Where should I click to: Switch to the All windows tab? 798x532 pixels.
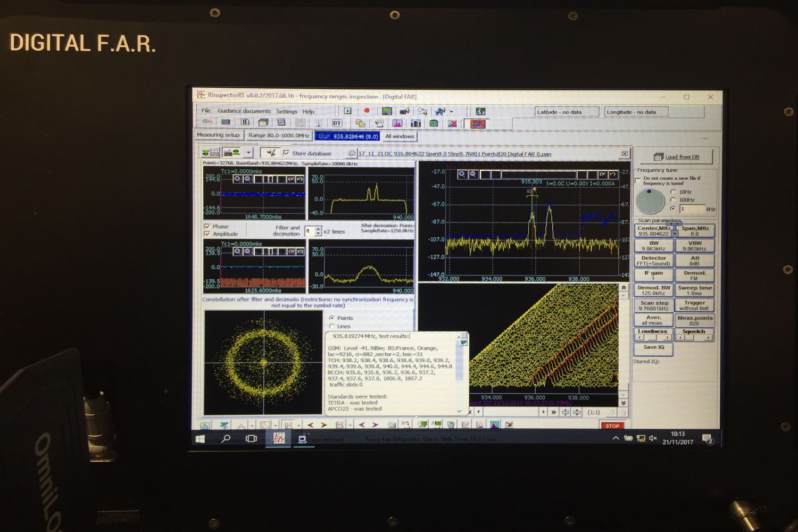400,136
